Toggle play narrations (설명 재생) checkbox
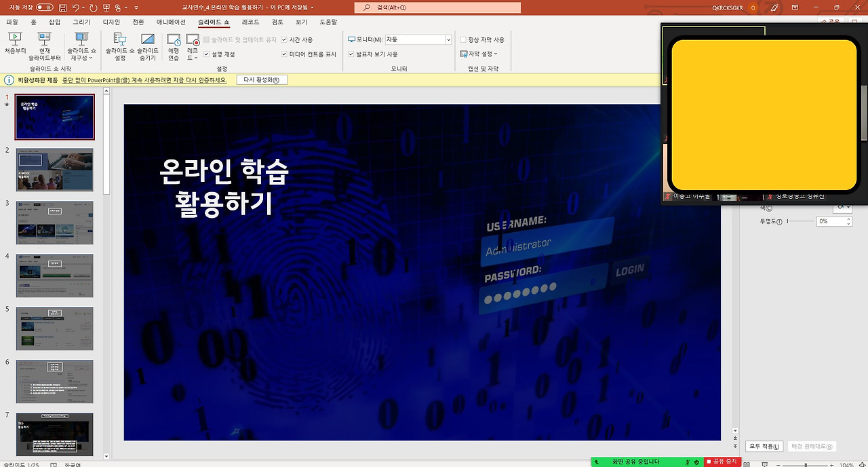Screen dimensions: 868x467 click(207, 54)
